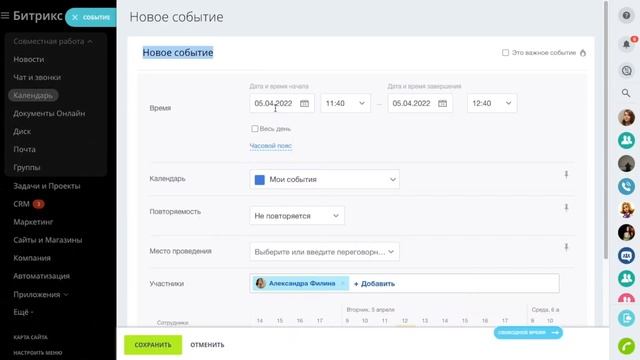Open the Не повторяется recurrence dropdown
640x360 pixels.
pyautogui.click(x=297, y=216)
